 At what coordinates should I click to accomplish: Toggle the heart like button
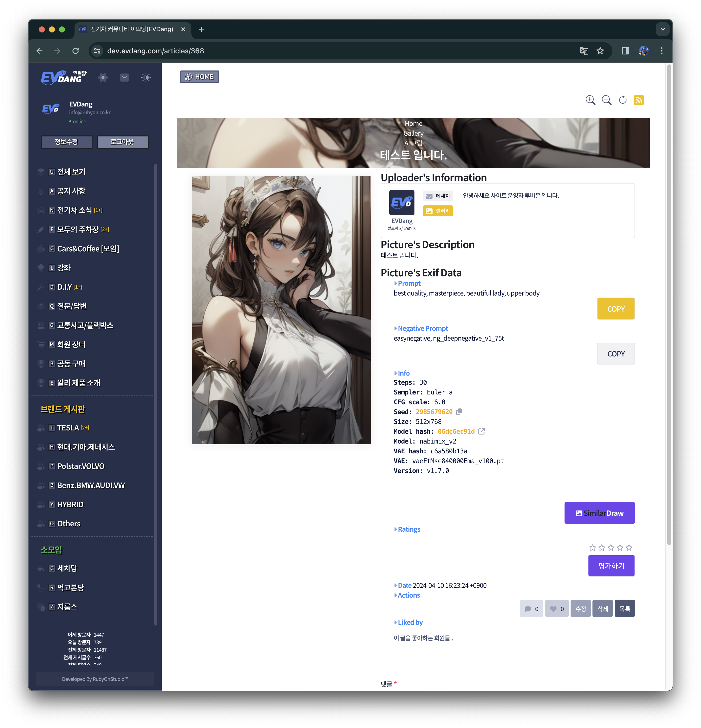click(x=556, y=609)
